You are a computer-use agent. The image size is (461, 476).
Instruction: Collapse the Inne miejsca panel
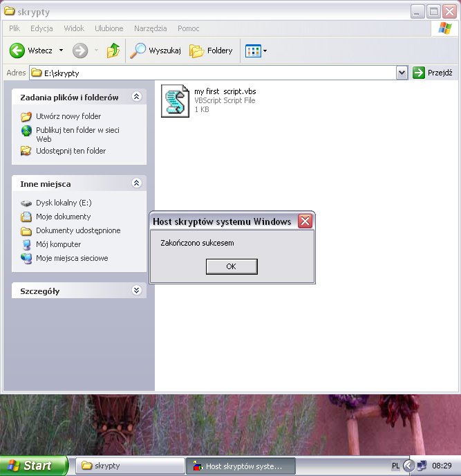pyautogui.click(x=136, y=183)
